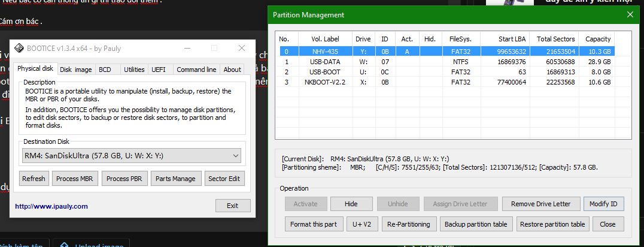Open Parts Manage
Viewport: 644px width, 247px height.
175,179
